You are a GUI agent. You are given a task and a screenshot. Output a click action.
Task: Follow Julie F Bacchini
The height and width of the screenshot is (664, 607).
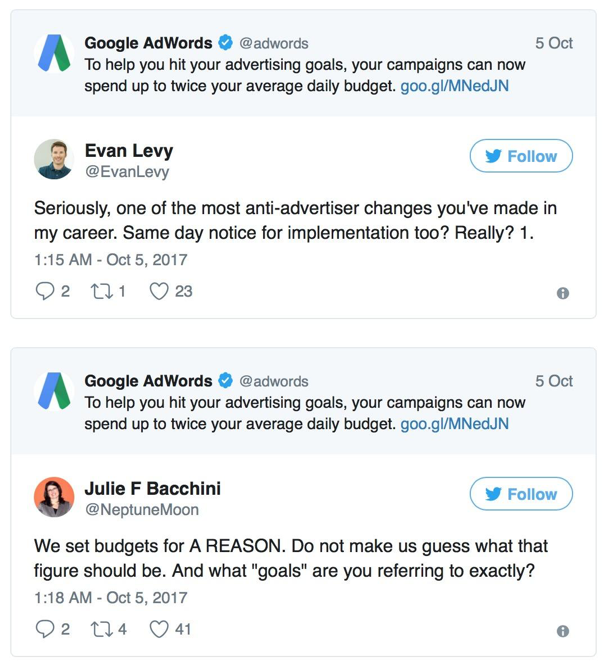(x=521, y=494)
